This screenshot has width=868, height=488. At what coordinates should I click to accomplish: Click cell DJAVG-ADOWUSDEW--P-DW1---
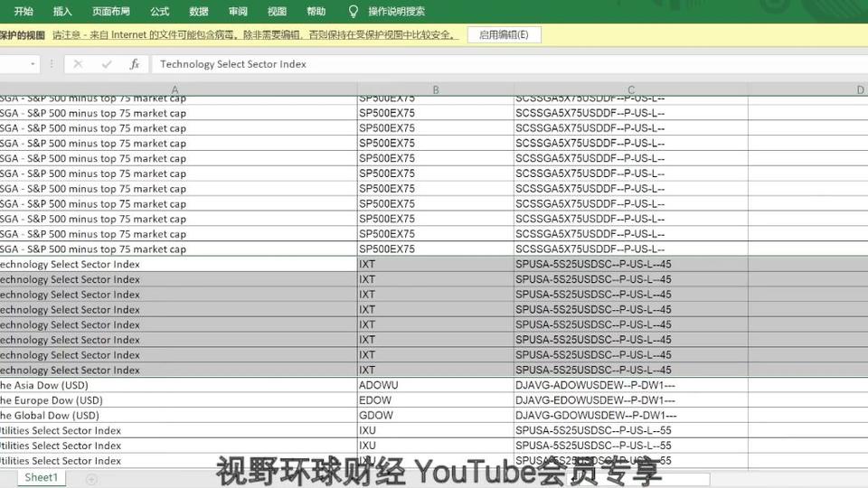pos(631,385)
